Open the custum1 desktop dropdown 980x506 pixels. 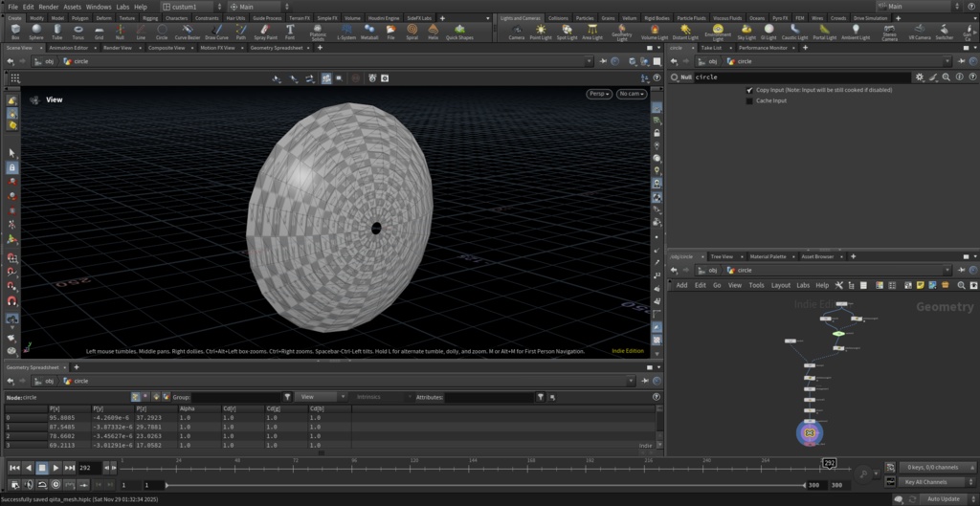(x=190, y=7)
